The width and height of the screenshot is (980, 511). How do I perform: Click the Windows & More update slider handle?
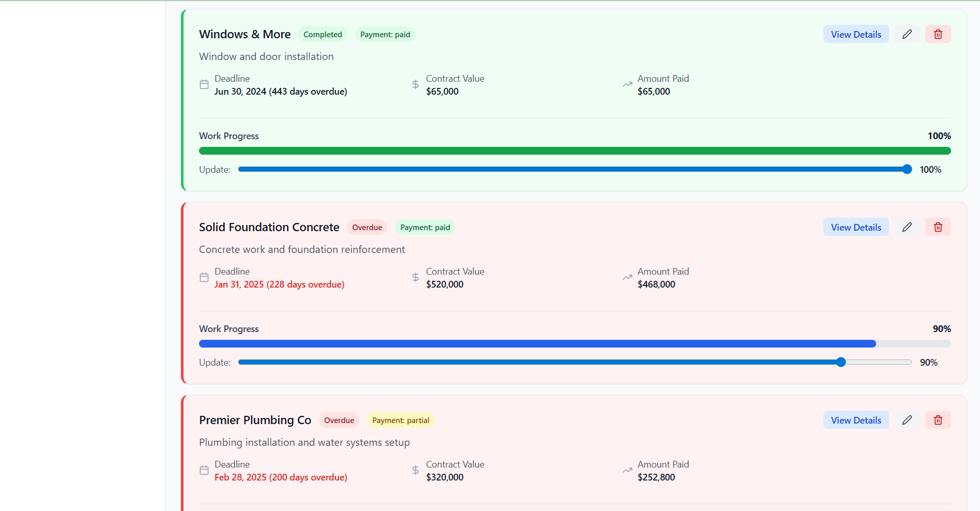pos(907,169)
